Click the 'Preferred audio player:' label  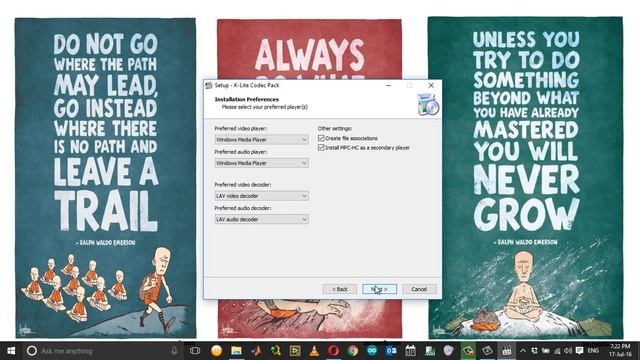[x=240, y=152]
